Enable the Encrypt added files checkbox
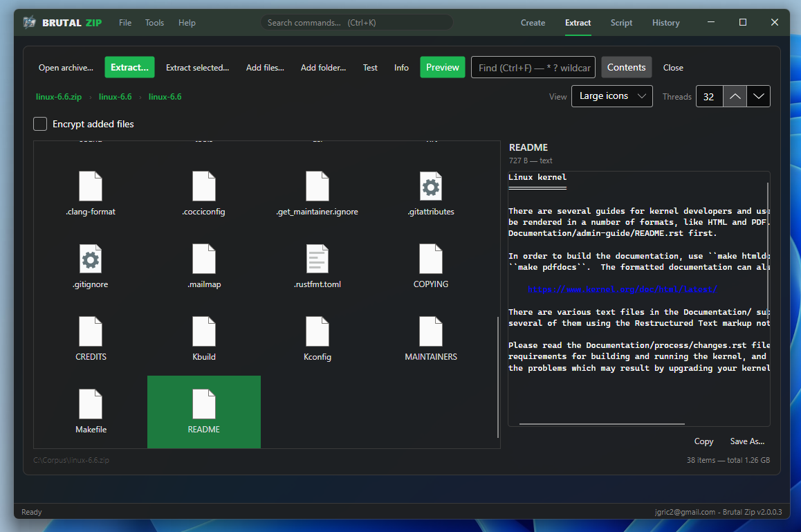Screen dimensions: 801x532 (40, 124)
